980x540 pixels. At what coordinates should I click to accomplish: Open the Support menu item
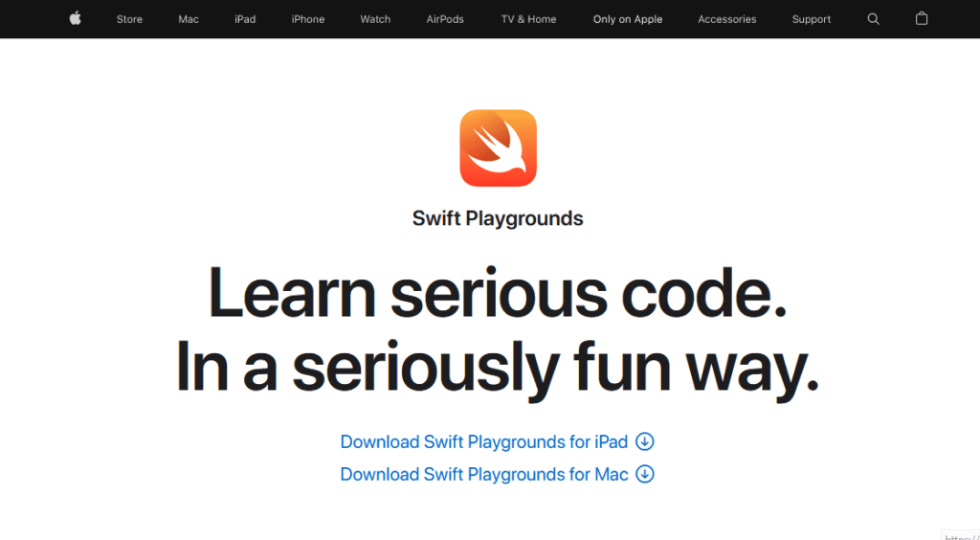(x=812, y=19)
